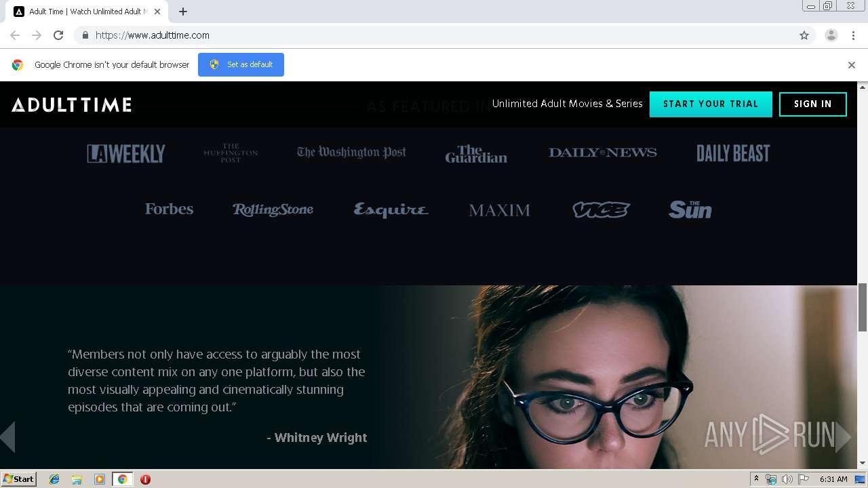Screen dimensions: 868x488
Task: Click the Daily News logo
Action: click(x=603, y=152)
